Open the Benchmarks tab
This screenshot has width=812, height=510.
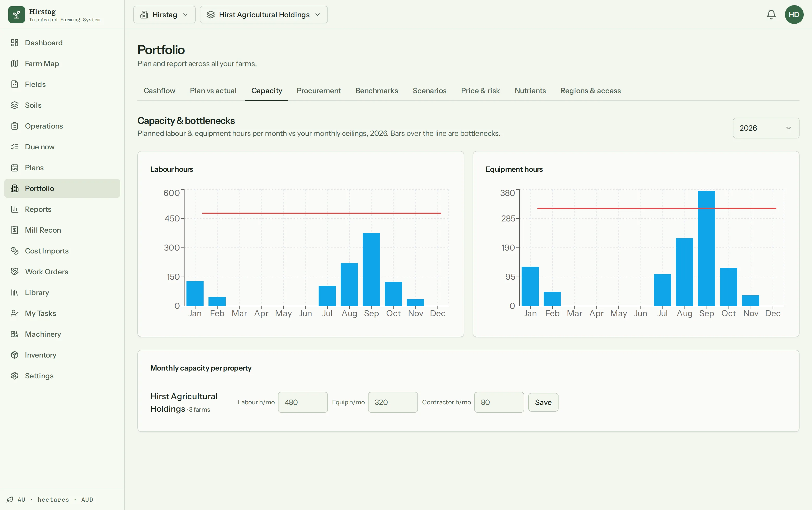(x=377, y=91)
